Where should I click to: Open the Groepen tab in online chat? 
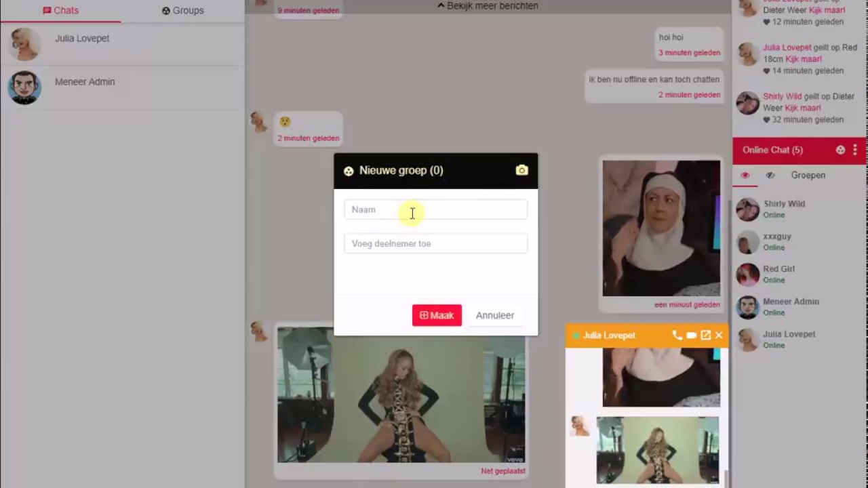coord(808,176)
